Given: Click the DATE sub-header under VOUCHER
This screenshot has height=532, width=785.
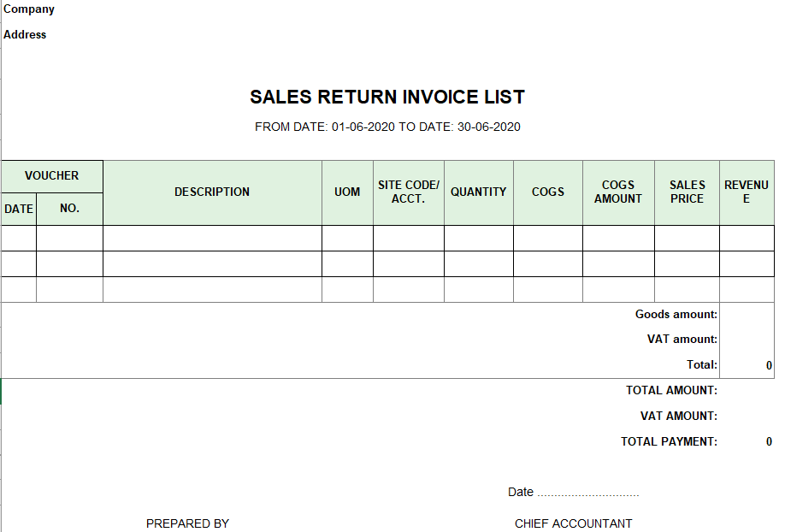Looking at the screenshot, I should (x=19, y=209).
